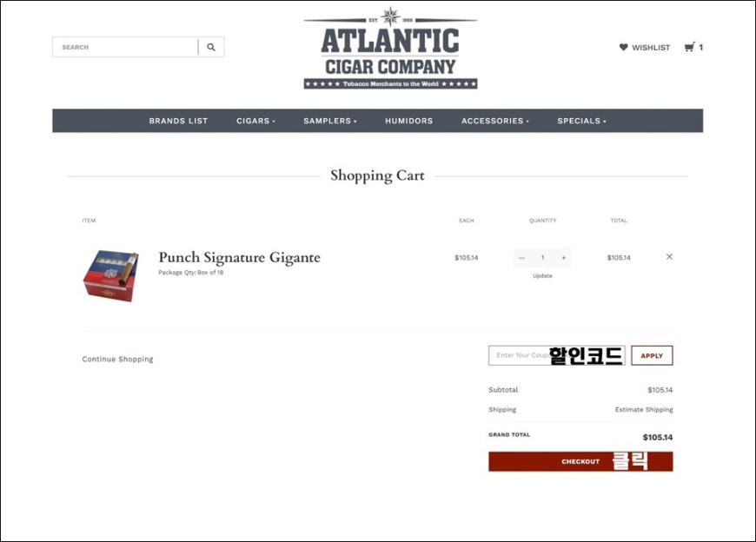The image size is (756, 542).
Task: Expand the Samplers dropdown menu
Action: click(x=330, y=121)
